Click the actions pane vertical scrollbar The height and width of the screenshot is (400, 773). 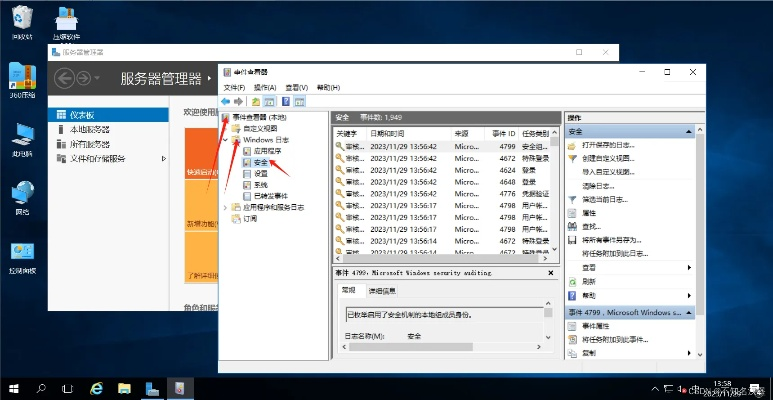pyautogui.click(x=700, y=241)
